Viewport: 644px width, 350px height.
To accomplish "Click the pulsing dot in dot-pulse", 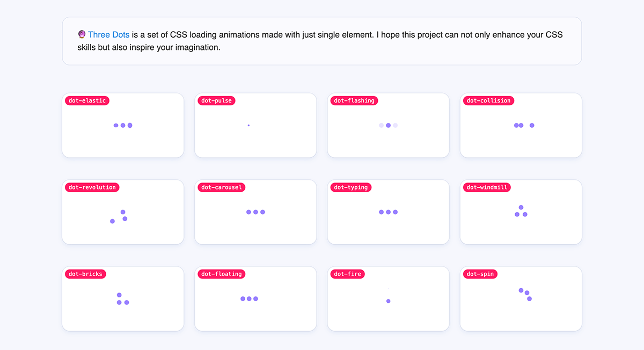I will 248,125.
